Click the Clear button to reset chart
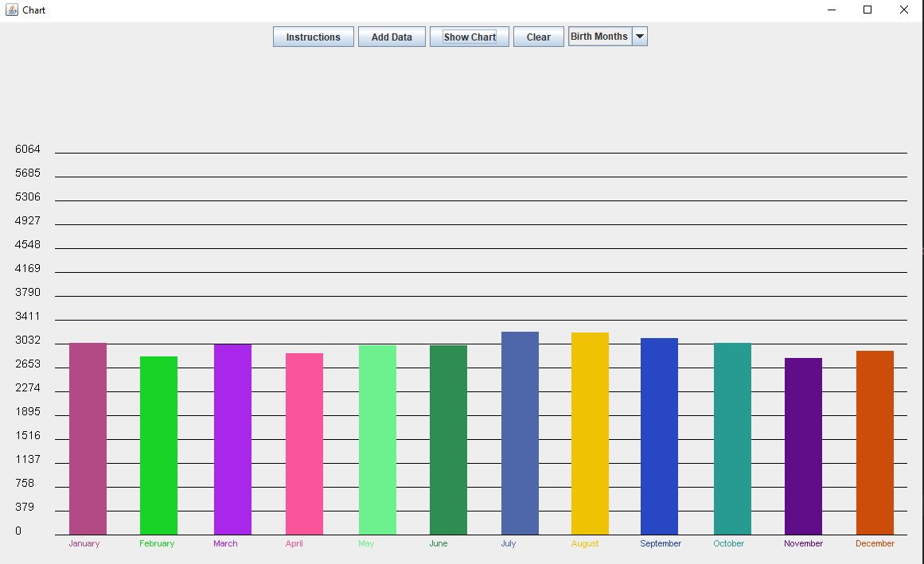 [x=538, y=37]
